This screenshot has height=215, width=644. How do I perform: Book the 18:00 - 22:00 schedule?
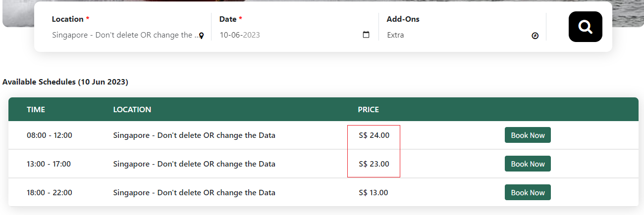(528, 193)
